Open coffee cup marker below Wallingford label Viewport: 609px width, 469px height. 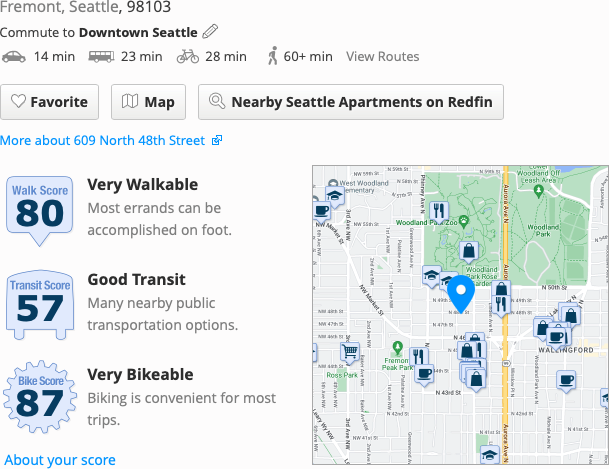click(567, 380)
